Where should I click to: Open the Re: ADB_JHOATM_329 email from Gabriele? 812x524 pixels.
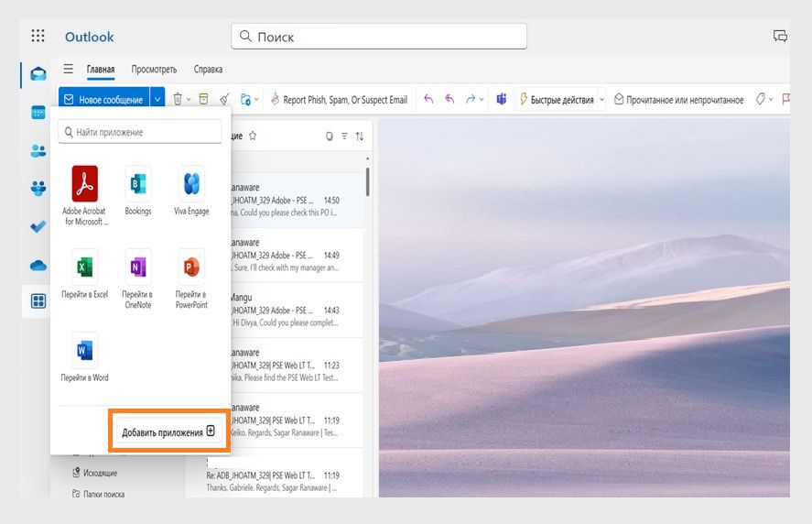pyautogui.click(x=275, y=475)
